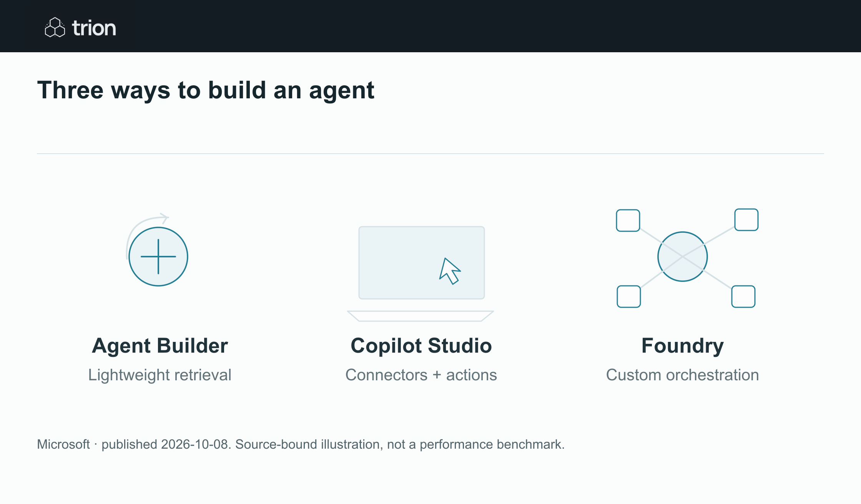Click the Copilot Studio laptop illustration
The height and width of the screenshot is (504, 861).
pyautogui.click(x=421, y=274)
